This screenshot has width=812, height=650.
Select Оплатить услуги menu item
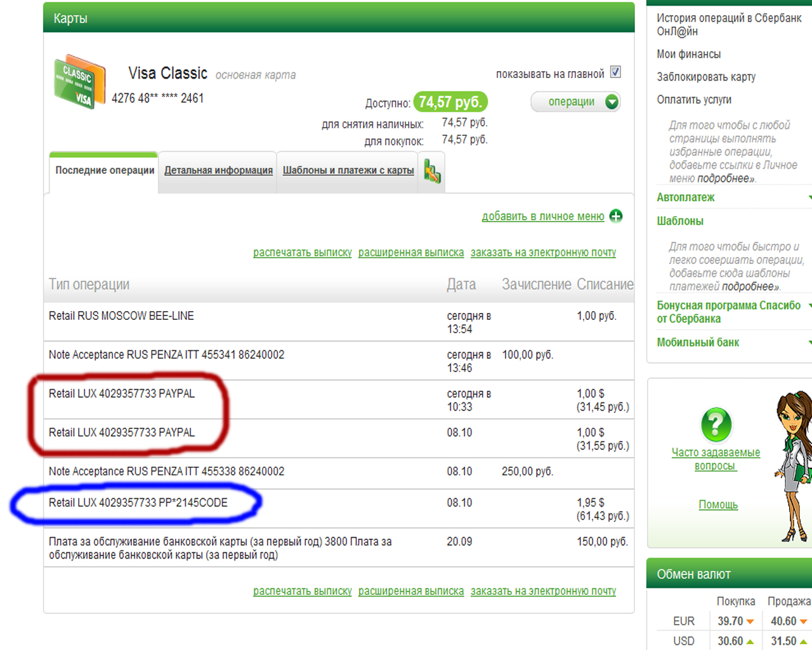(694, 100)
